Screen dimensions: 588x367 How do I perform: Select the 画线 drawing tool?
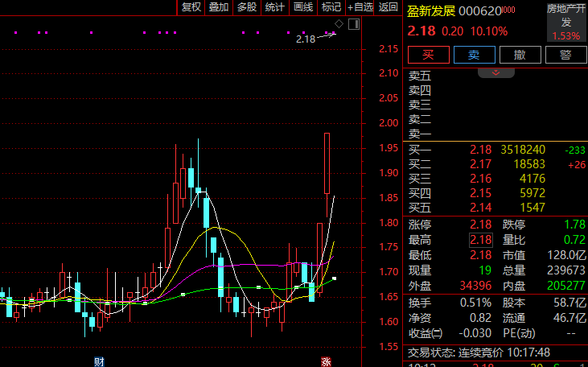coord(303,7)
